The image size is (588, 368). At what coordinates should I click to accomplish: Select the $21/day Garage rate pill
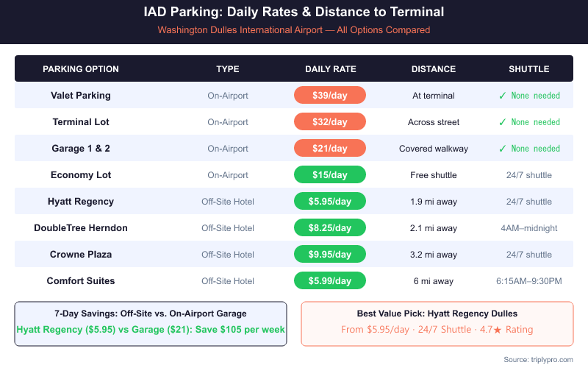[330, 149]
